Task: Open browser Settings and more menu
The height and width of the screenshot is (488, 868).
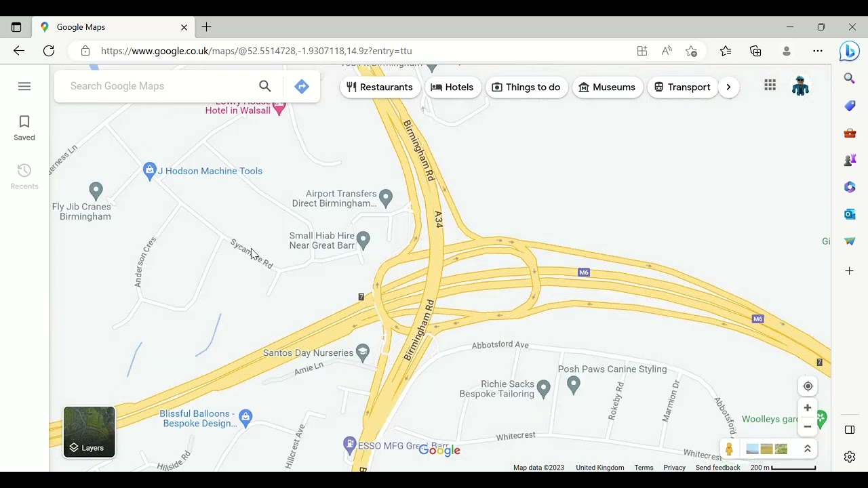Action: click(x=818, y=51)
